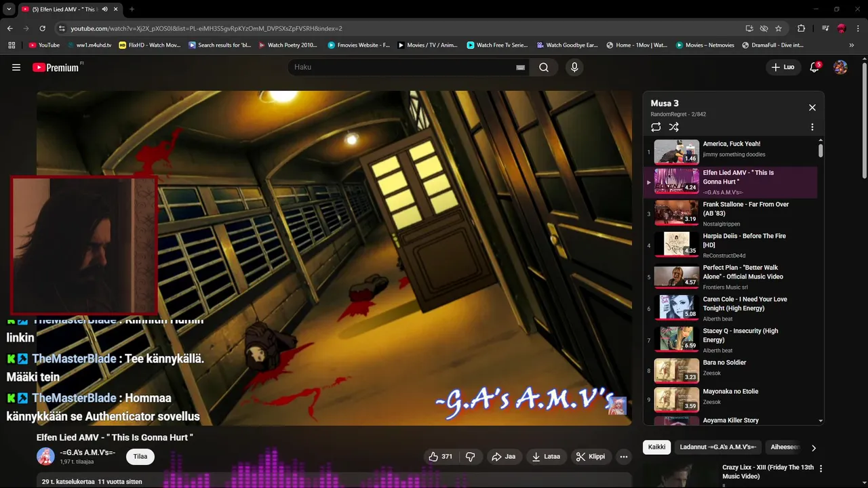
Task: Open -=G.A's A.M.V's=- channel avatar
Action: click(45, 456)
